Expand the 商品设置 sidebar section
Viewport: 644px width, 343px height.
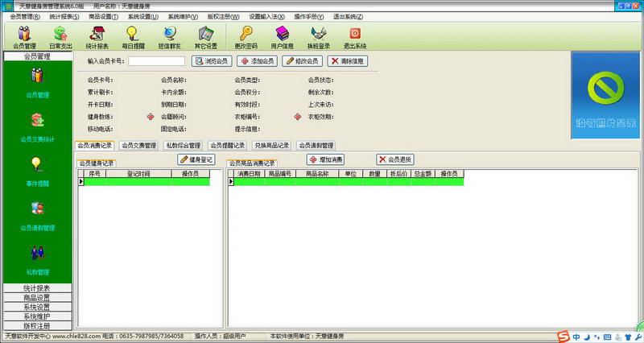click(x=37, y=297)
